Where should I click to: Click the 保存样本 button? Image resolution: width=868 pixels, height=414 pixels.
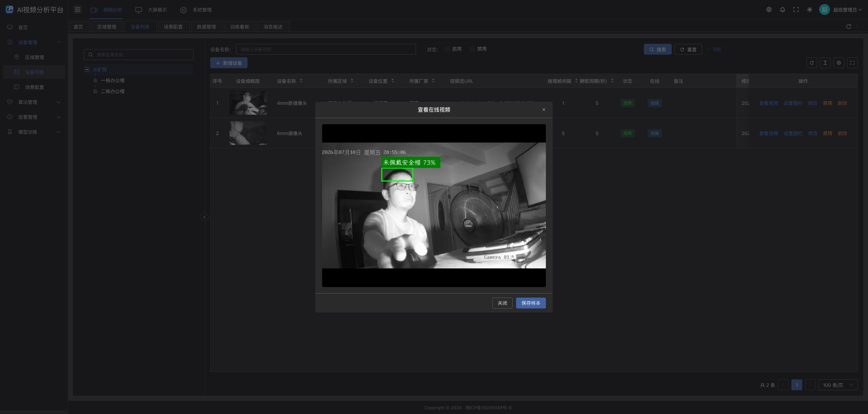pyautogui.click(x=531, y=303)
